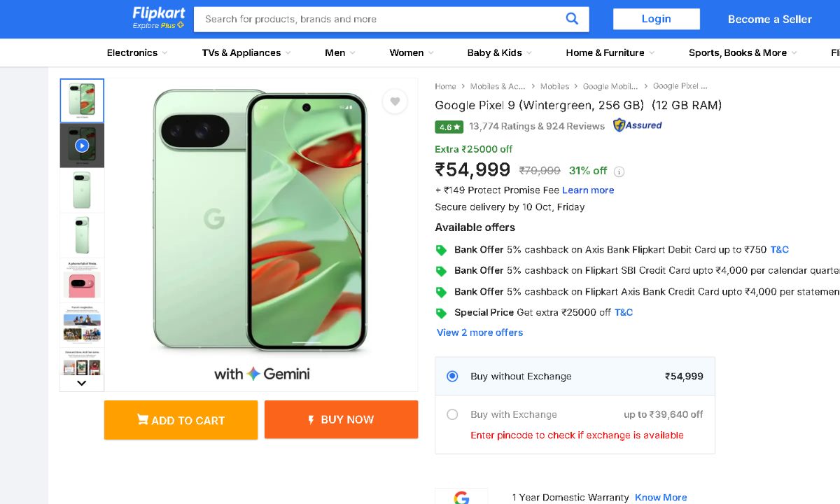Click the price info icon
Image resolution: width=840 pixels, height=504 pixels.
coord(619,171)
